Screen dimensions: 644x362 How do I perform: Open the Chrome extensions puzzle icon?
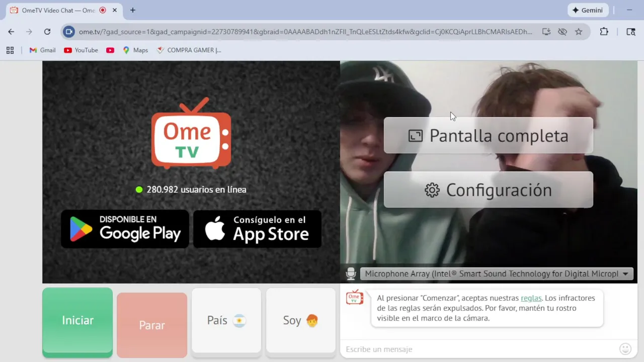pyautogui.click(x=604, y=32)
